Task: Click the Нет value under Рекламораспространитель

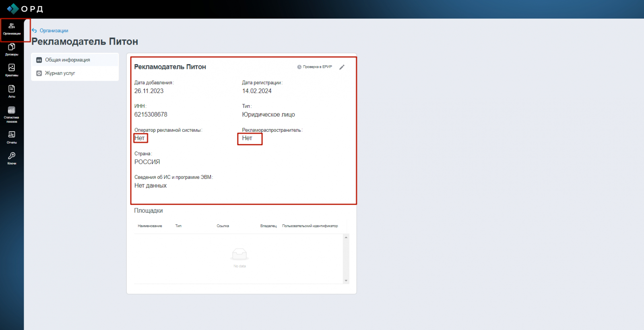Action: [x=247, y=138]
